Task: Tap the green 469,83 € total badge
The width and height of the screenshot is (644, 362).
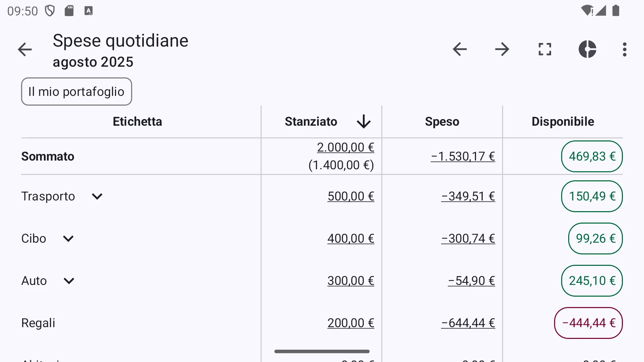Action: point(592,157)
